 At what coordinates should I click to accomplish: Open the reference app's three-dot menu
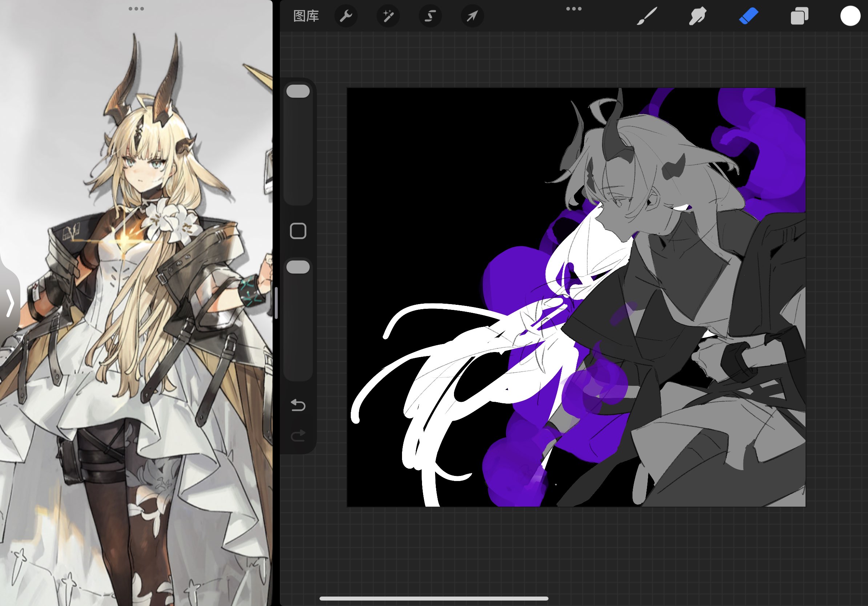[136, 9]
